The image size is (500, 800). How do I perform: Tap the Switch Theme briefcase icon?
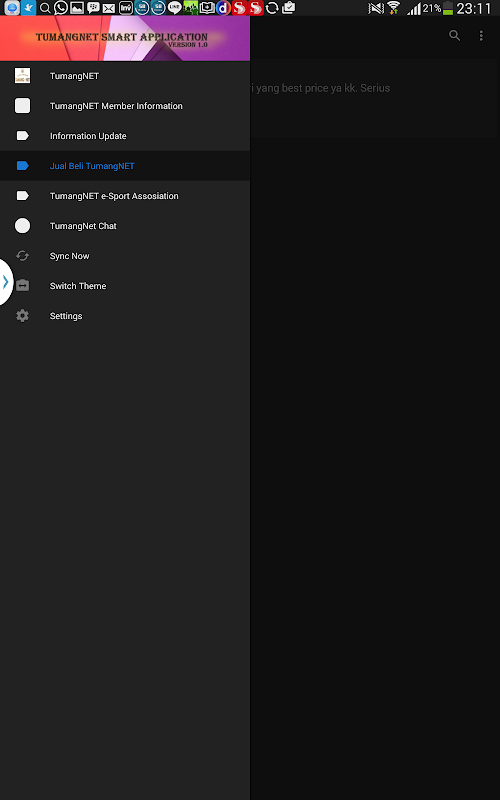[22, 286]
